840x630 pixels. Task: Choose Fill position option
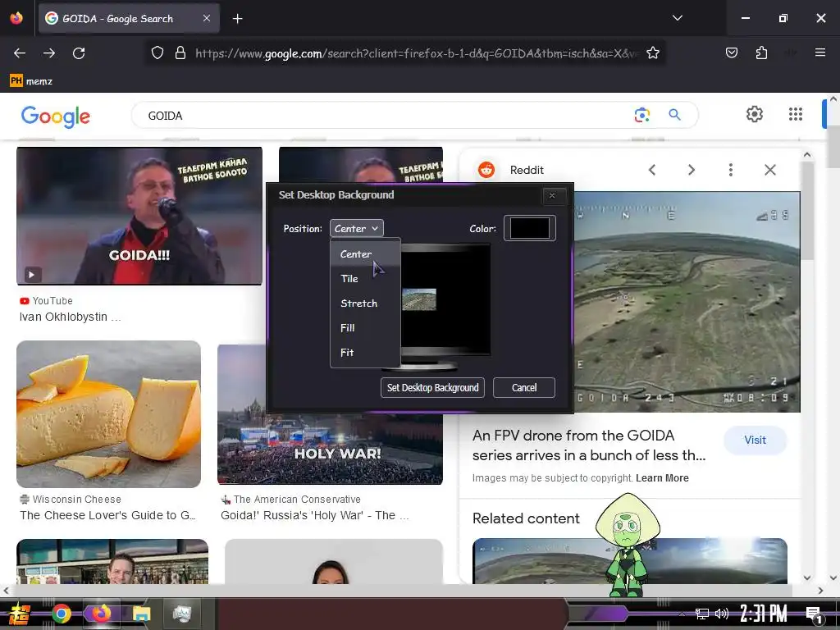coord(365,328)
